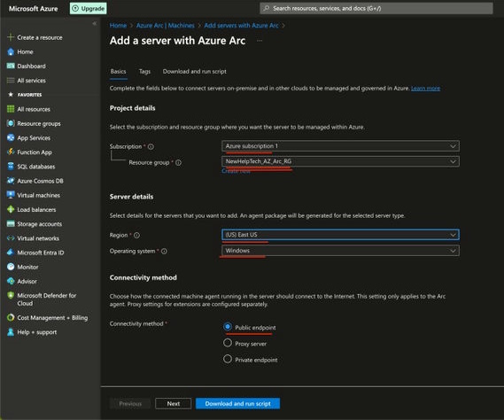
Task: Open the Azure Cosmos DB icon
Action: [x=11, y=181]
